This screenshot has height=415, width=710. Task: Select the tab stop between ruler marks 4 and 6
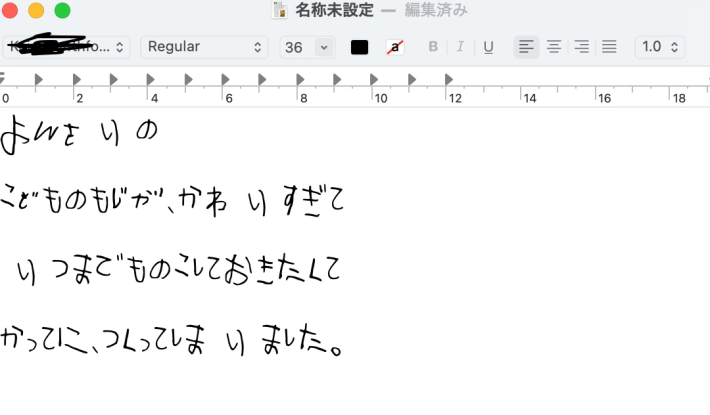(188, 80)
